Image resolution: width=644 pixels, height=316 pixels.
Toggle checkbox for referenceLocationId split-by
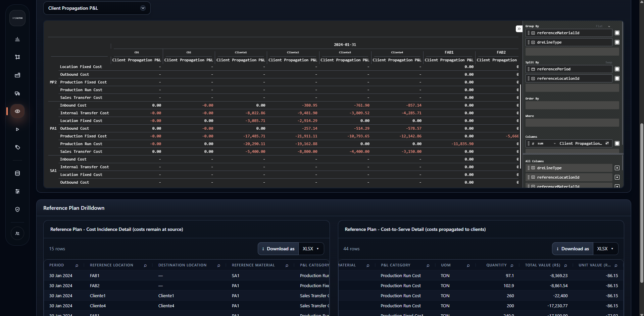[x=617, y=78]
